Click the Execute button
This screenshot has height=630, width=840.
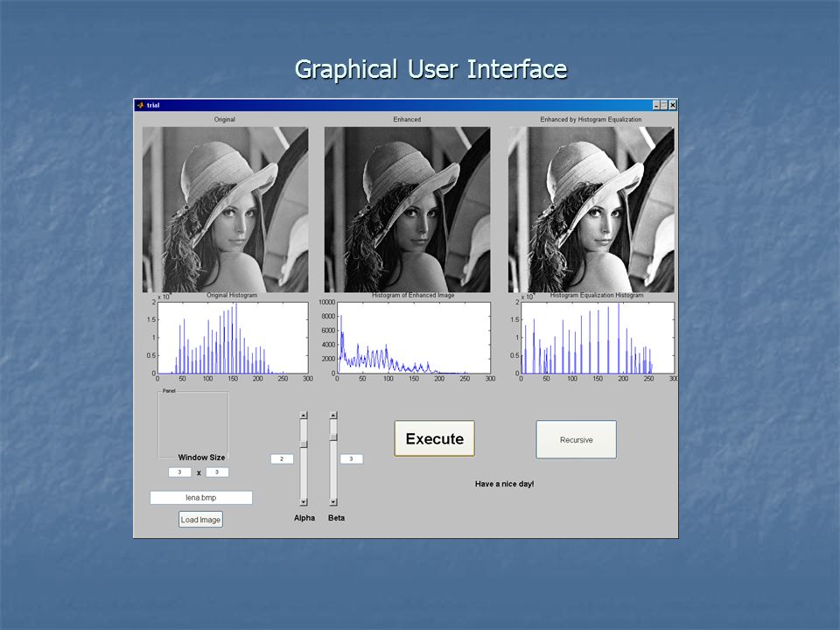tap(435, 438)
